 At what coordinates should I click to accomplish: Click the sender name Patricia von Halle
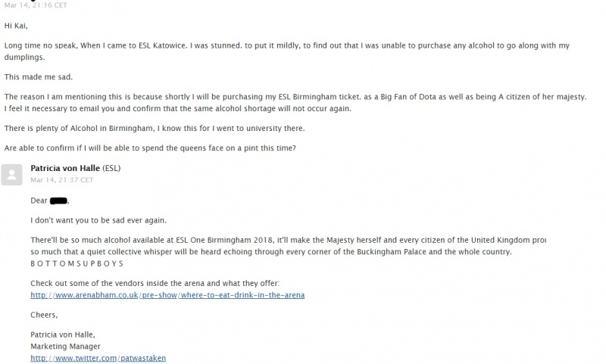tap(65, 168)
